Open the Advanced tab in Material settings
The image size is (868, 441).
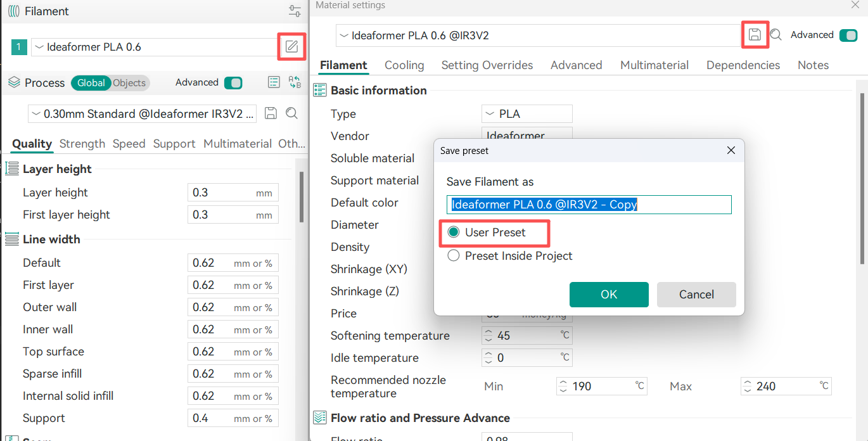click(x=577, y=65)
